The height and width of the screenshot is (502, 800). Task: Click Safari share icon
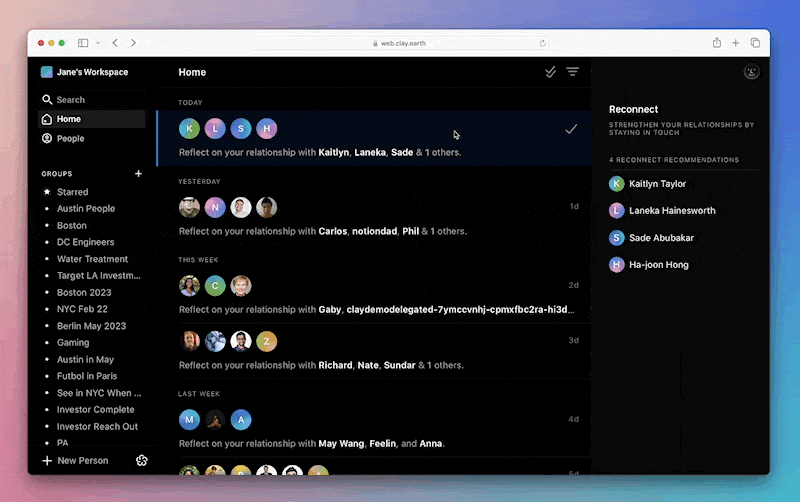tap(717, 43)
